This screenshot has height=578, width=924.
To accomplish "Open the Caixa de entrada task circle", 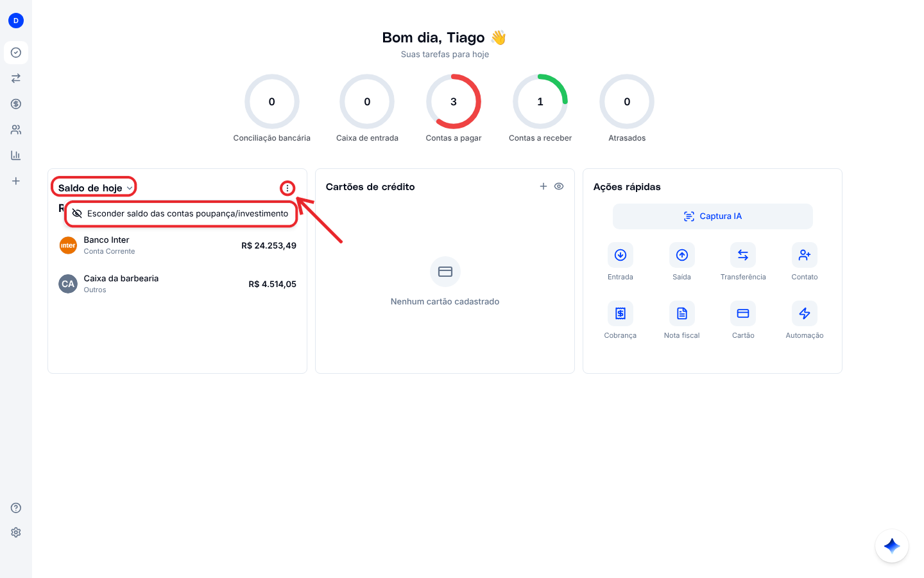I will [367, 101].
